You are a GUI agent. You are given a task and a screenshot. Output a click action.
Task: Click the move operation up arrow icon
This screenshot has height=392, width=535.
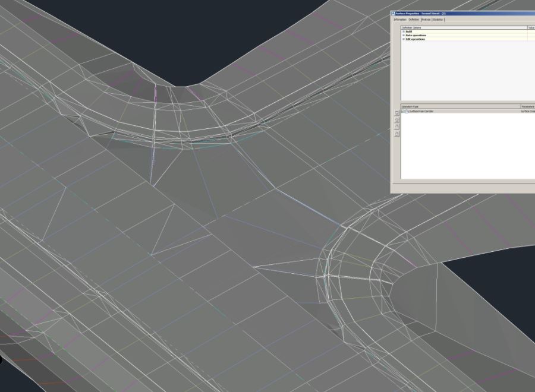[396, 119]
